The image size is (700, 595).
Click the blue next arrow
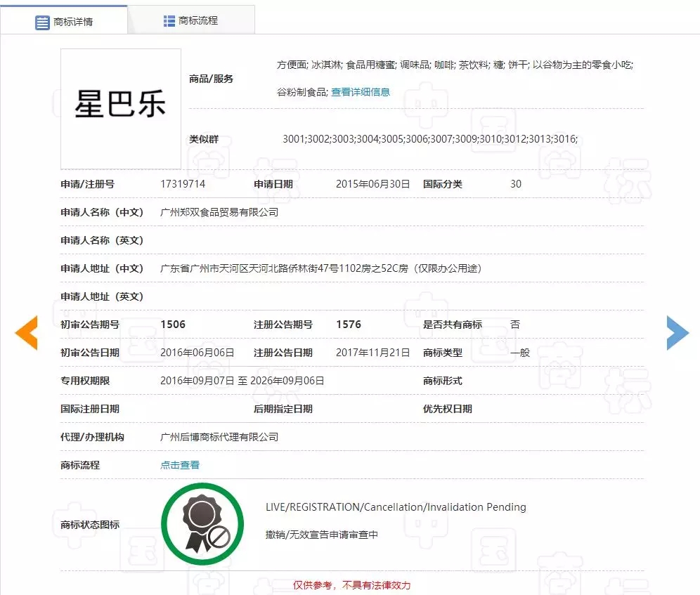(678, 332)
